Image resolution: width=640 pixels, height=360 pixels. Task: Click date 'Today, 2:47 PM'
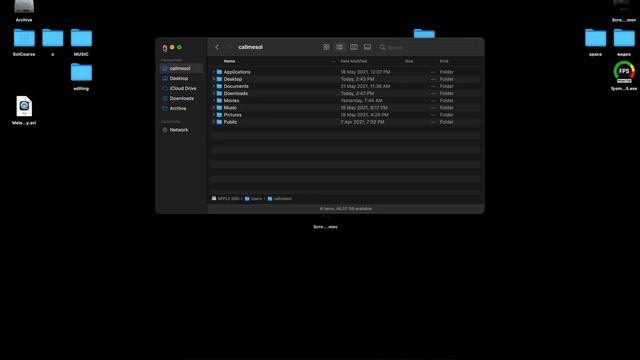[x=357, y=93]
